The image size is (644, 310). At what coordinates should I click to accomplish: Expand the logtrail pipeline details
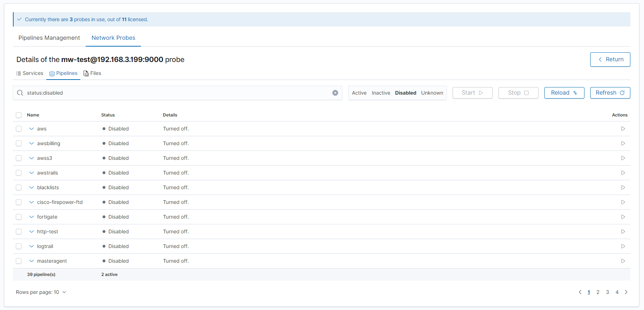click(x=32, y=246)
